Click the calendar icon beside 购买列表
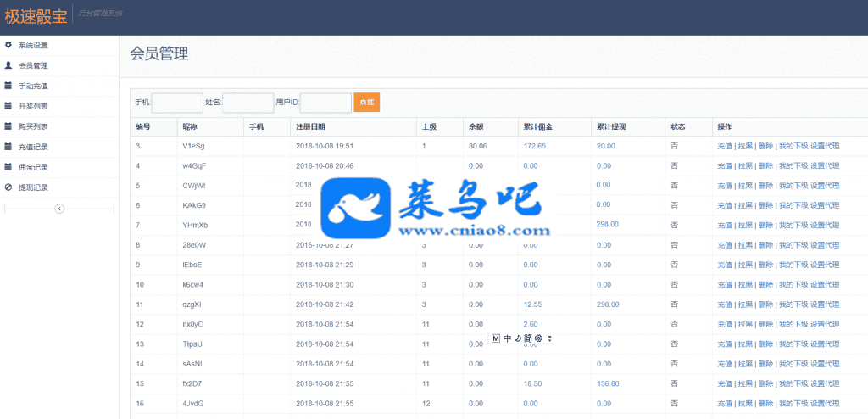This screenshot has height=419, width=868. pos(8,126)
